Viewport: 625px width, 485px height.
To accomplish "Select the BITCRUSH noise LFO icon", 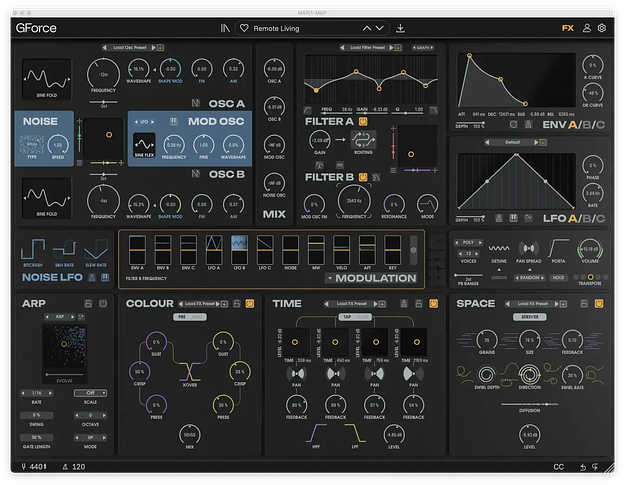I will click(x=33, y=249).
